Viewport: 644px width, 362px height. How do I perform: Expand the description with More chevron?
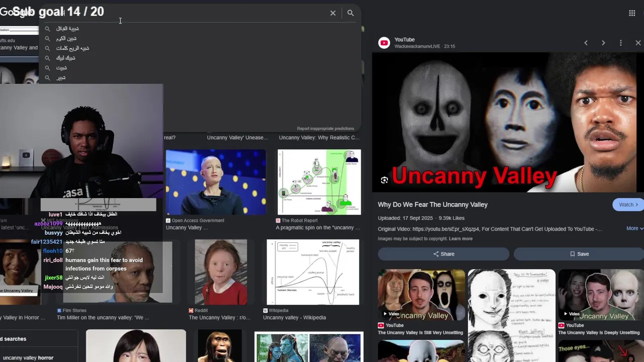[634, 228]
